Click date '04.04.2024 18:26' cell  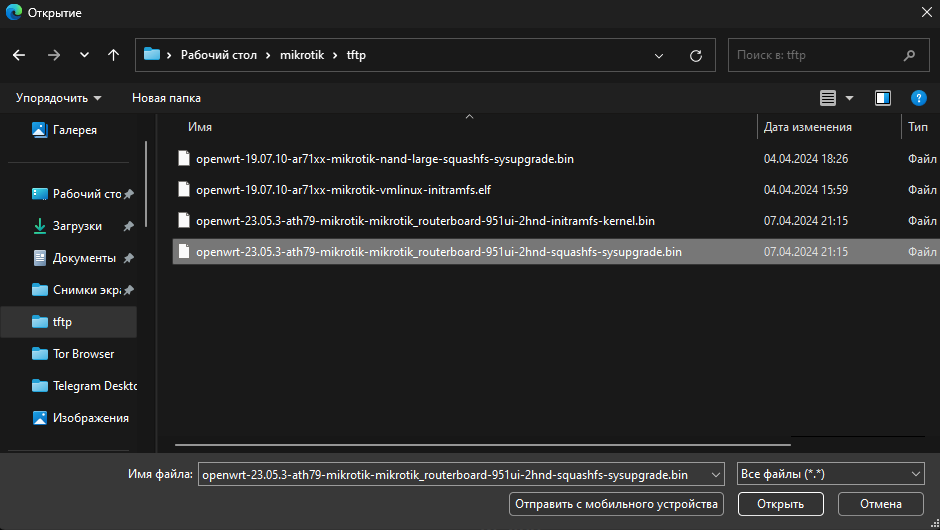(x=806, y=159)
